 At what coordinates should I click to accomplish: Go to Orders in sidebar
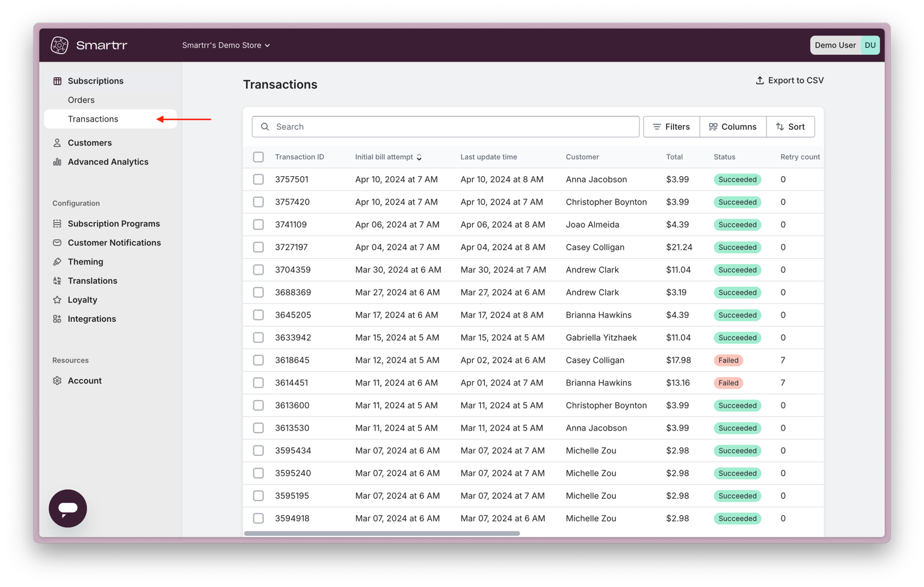(x=81, y=100)
